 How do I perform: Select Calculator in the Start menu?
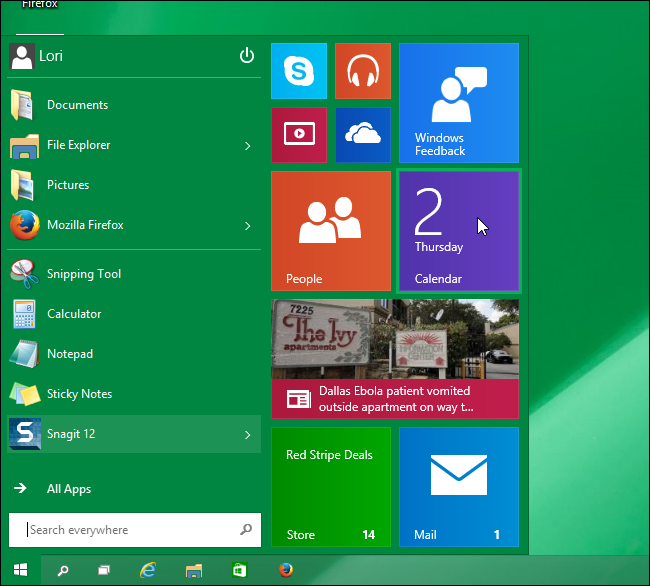pos(74,314)
